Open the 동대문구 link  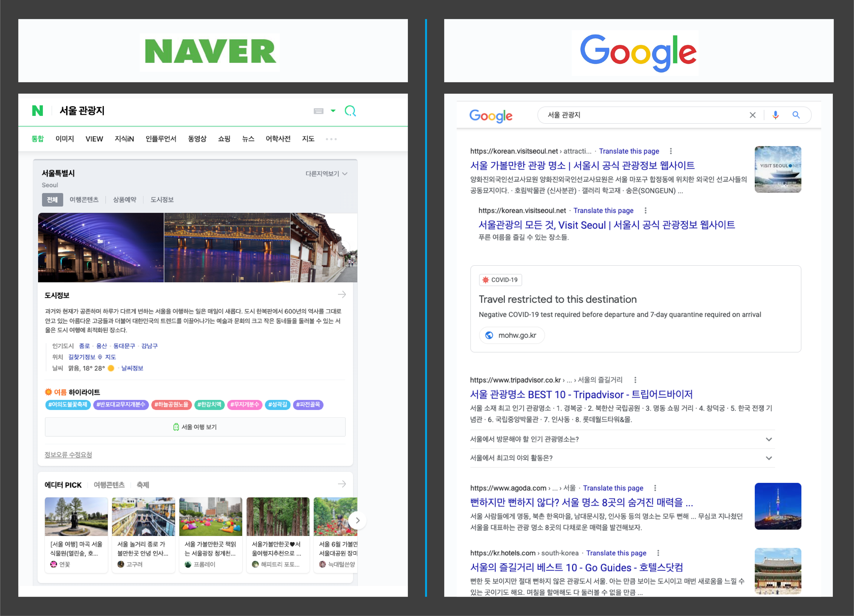click(124, 346)
